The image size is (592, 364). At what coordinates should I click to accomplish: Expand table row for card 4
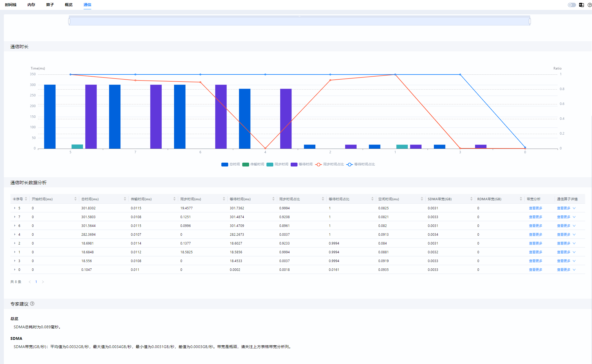click(x=15, y=235)
